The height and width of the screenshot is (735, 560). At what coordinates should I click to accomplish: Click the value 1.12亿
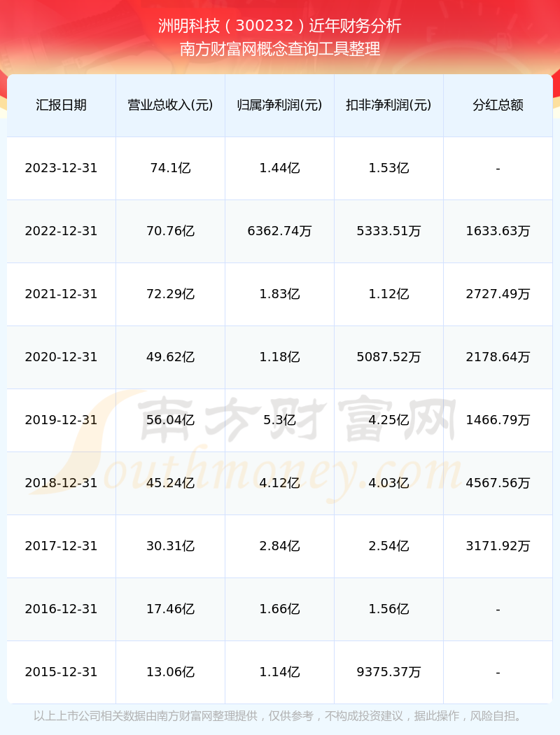click(389, 294)
